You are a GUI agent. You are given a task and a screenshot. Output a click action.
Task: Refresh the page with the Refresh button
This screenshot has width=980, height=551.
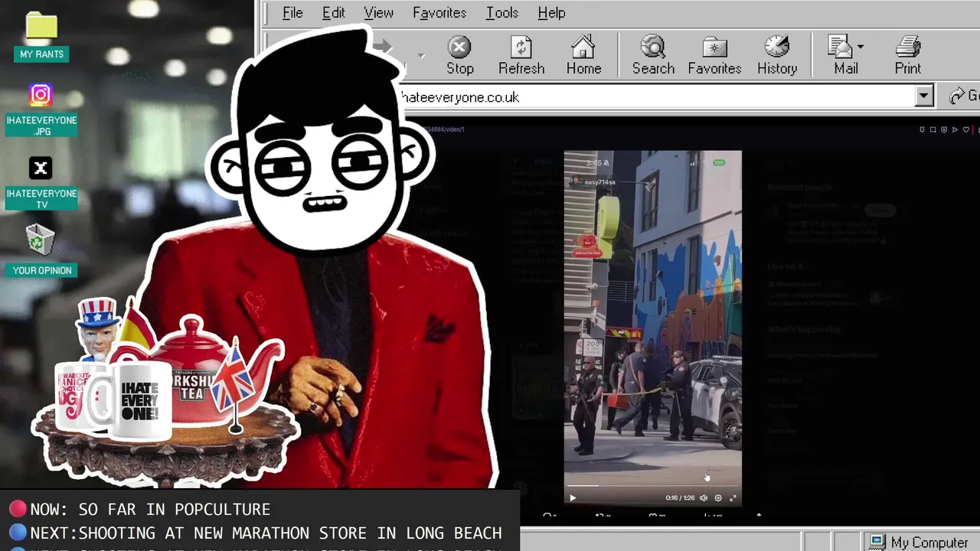tap(521, 55)
